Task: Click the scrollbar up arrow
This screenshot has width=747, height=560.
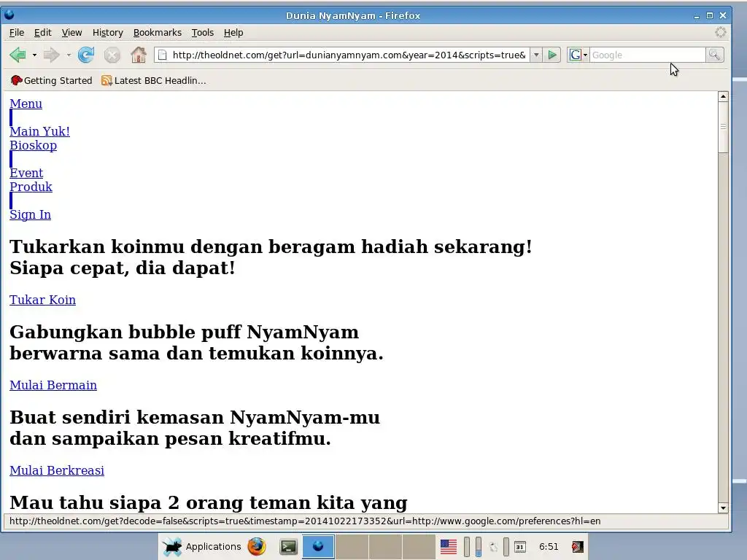Action: click(723, 97)
